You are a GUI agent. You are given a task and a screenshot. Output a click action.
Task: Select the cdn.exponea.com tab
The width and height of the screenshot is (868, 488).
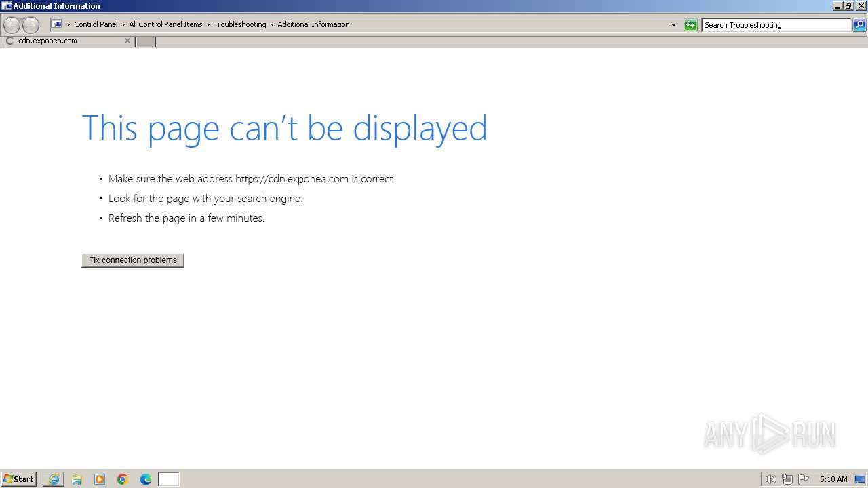(66, 41)
